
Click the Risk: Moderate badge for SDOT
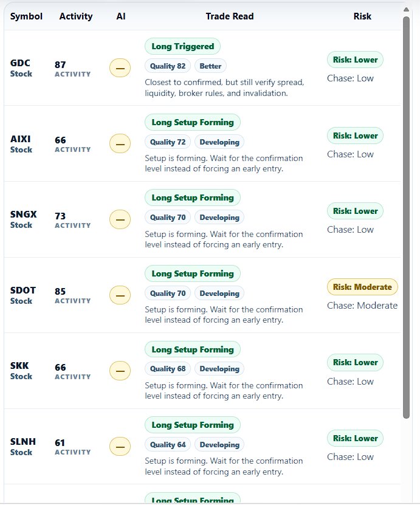pyautogui.click(x=362, y=287)
